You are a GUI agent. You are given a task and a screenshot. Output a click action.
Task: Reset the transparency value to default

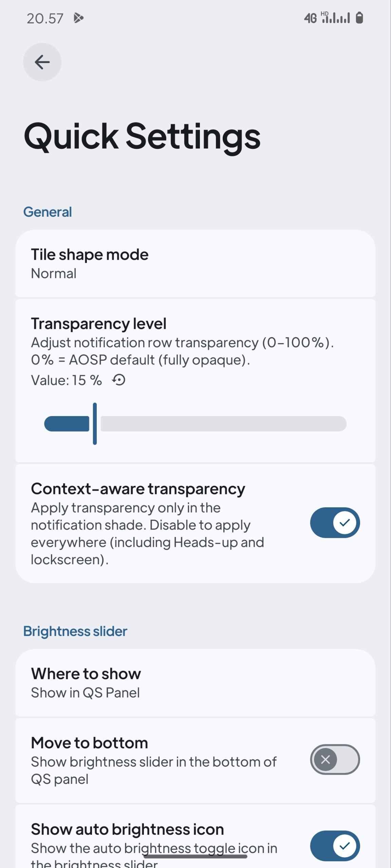pyautogui.click(x=119, y=380)
